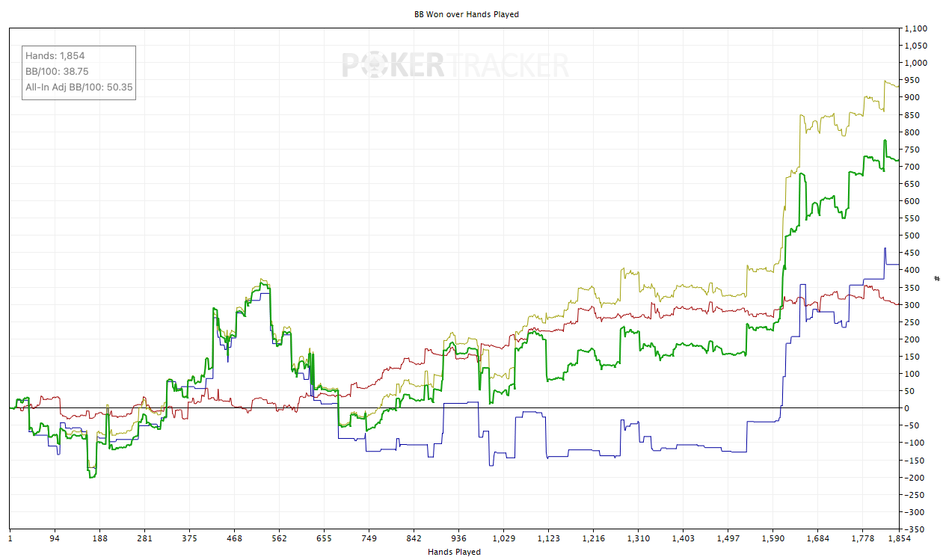The image size is (946, 560).
Task: Click the y-axis label 900
Action: point(912,97)
